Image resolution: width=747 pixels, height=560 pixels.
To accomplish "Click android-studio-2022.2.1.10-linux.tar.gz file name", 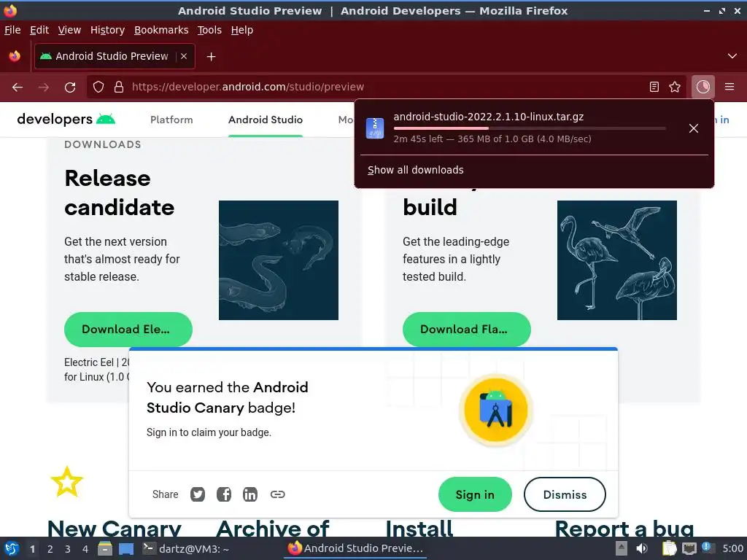I will [x=488, y=117].
